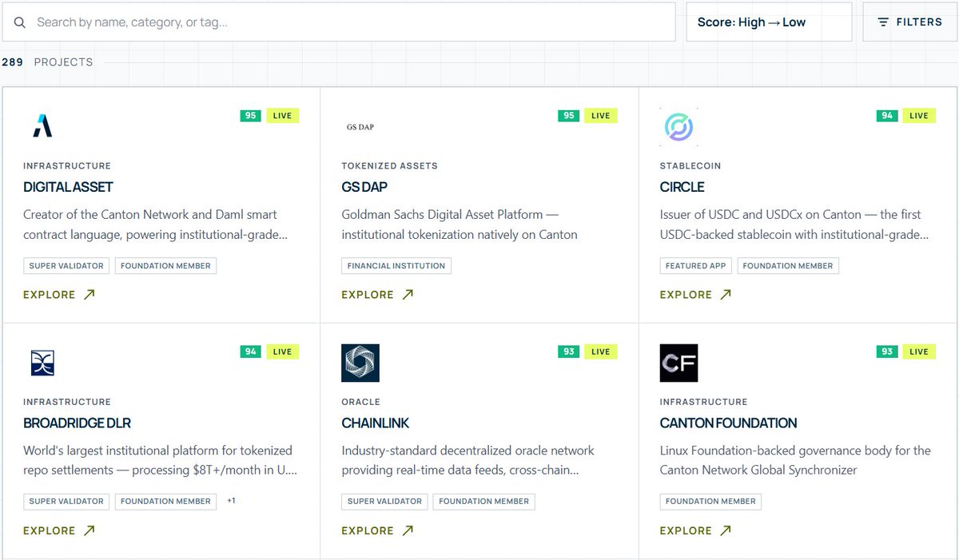Image resolution: width=959 pixels, height=560 pixels.
Task: Click the 93 score badge on Canton Foundation
Action: tap(887, 351)
